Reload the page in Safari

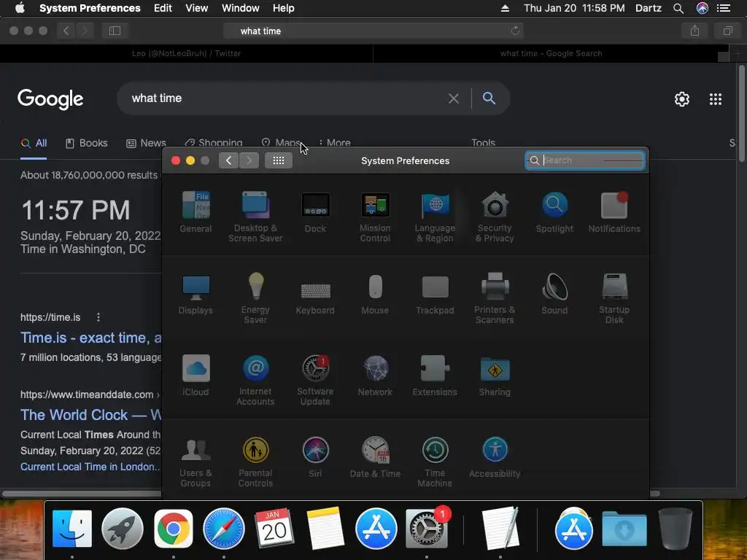click(x=515, y=31)
